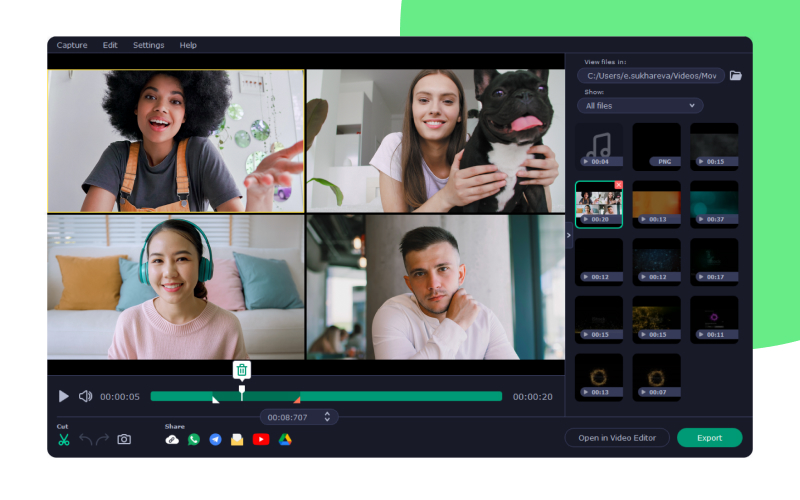Select the 00:07 fire ring thumbnail
The width and height of the screenshot is (800, 500).
657,377
